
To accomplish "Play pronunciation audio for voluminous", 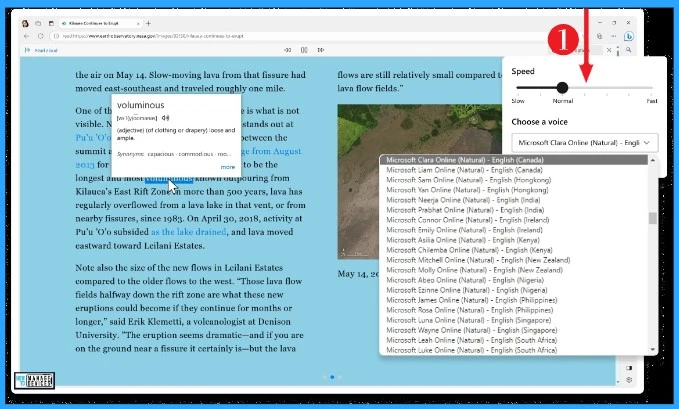I will 165,118.
